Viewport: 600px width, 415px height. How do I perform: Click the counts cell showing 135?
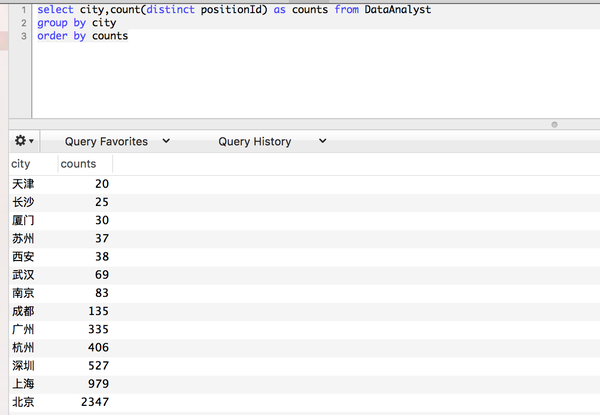pos(97,311)
